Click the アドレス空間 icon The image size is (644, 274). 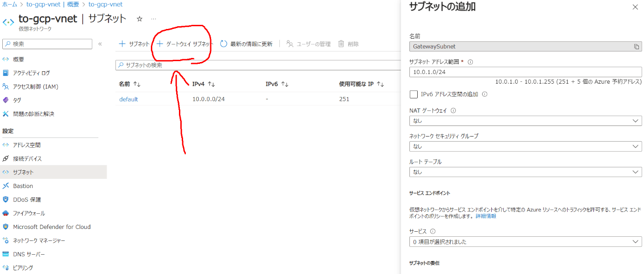[x=6, y=145]
